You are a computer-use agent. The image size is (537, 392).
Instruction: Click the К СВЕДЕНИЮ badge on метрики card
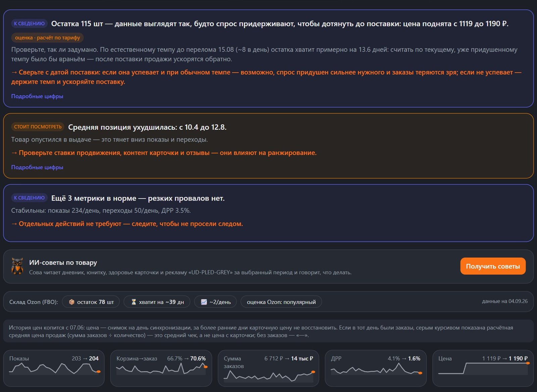29,198
